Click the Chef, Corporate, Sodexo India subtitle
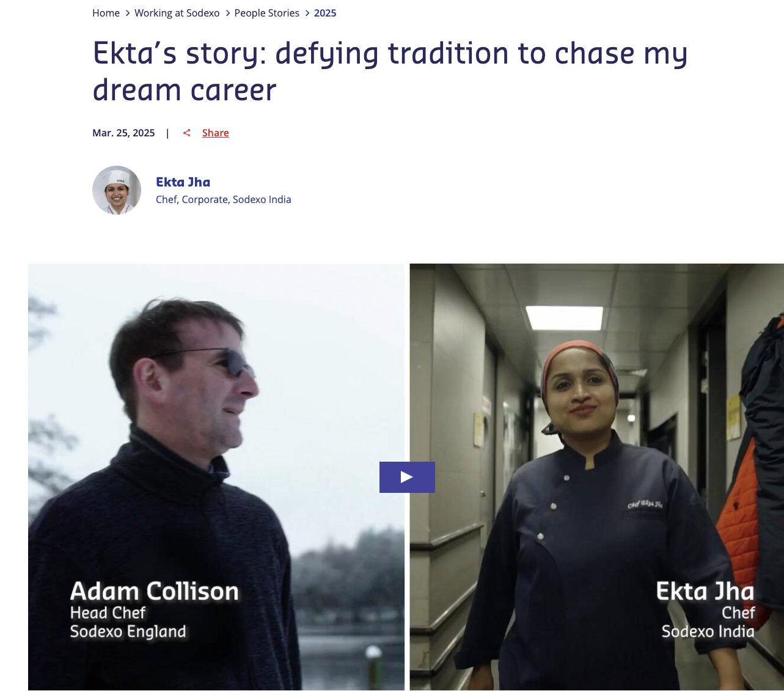This screenshot has width=784, height=691. pyautogui.click(x=224, y=199)
